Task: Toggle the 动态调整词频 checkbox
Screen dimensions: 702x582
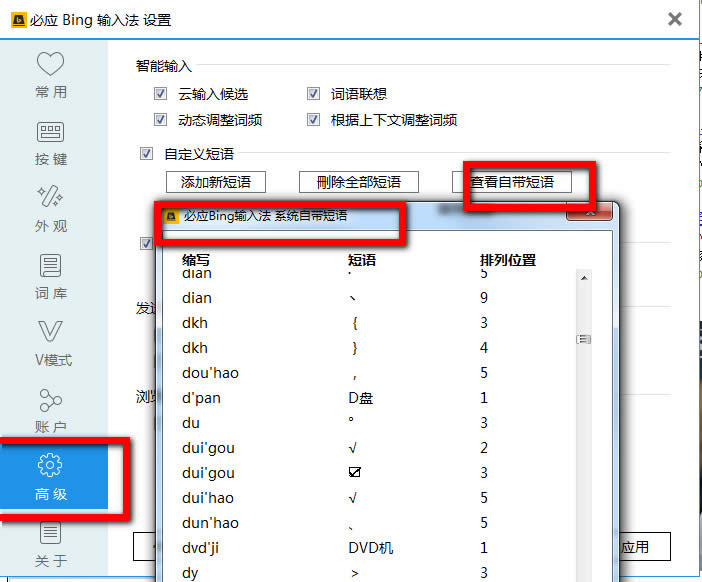Action: pos(160,120)
